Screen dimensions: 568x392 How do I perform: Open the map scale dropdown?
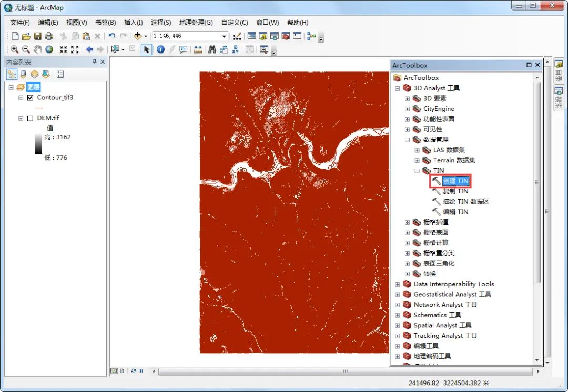point(224,36)
